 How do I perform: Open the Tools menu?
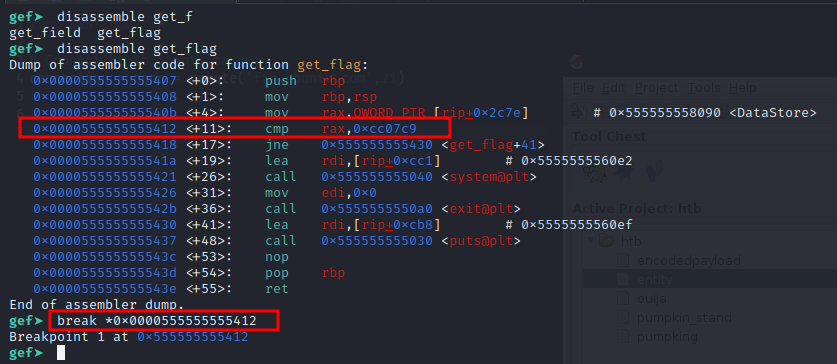tap(704, 88)
